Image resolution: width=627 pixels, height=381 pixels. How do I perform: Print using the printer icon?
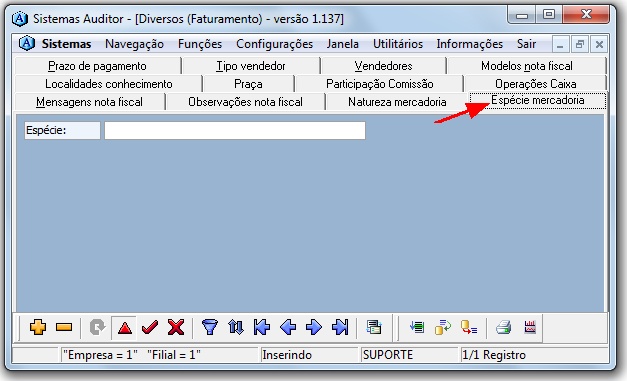point(503,327)
